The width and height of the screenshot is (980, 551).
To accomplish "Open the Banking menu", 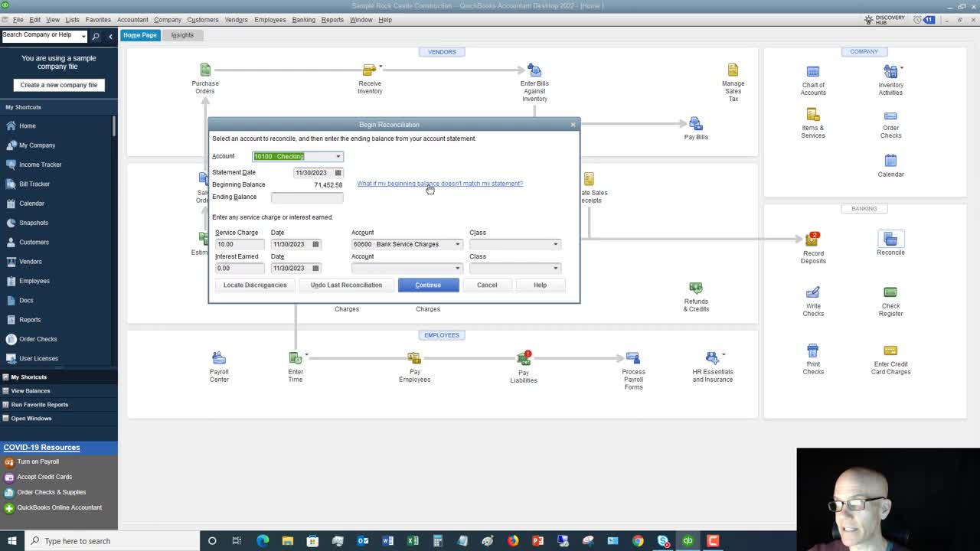I will tap(303, 20).
